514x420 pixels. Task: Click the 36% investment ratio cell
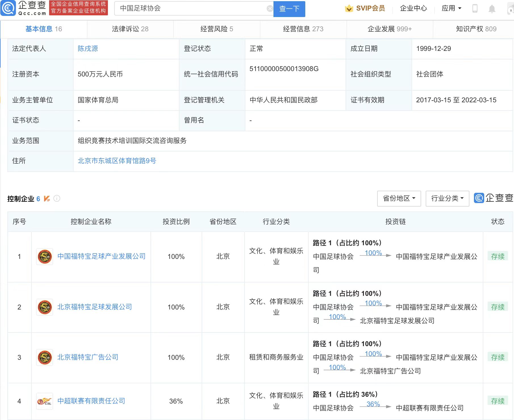pos(176,401)
